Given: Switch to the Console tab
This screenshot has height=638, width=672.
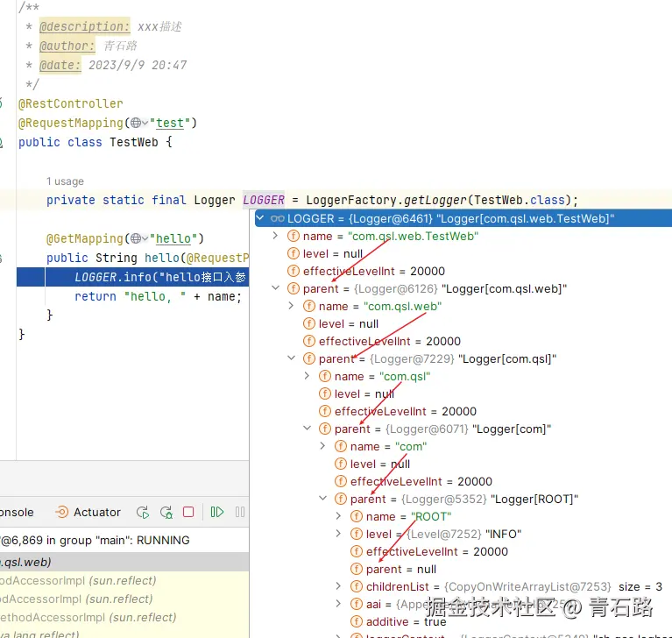Looking at the screenshot, I should (x=17, y=512).
